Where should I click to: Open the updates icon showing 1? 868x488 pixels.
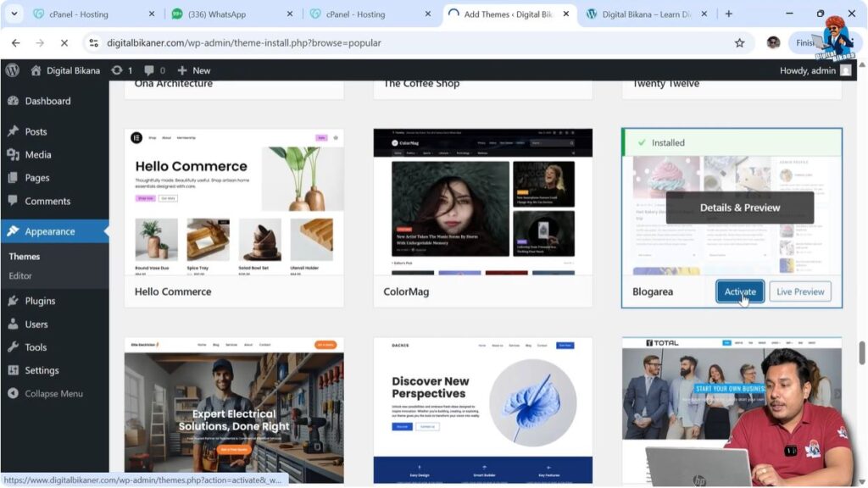122,70
